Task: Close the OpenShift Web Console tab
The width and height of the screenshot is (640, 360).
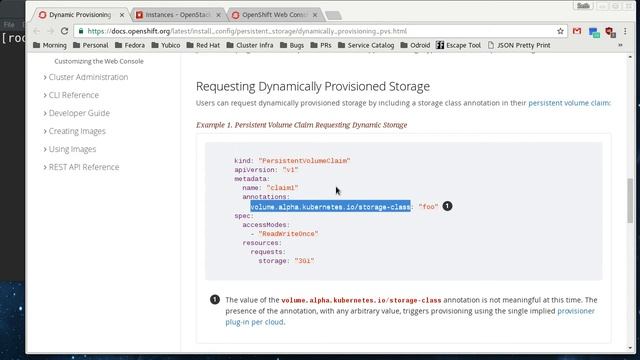Action: (x=315, y=15)
